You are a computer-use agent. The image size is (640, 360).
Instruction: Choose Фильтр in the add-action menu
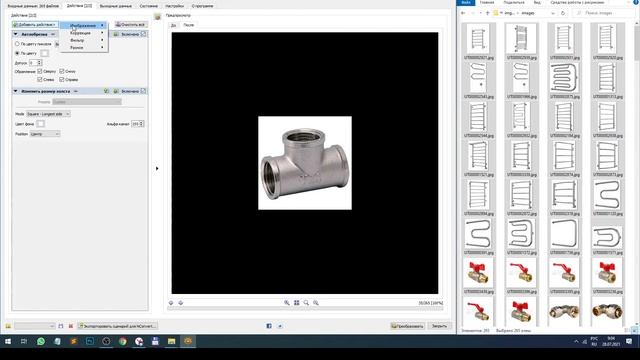(84, 40)
